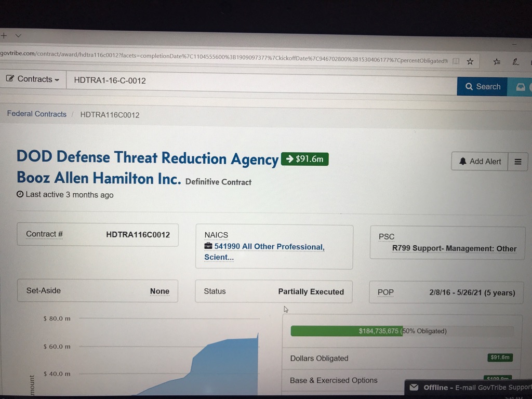Screen dimensions: 532x399
Task: Click the web notes pen icon
Action: pyautogui.click(x=515, y=62)
